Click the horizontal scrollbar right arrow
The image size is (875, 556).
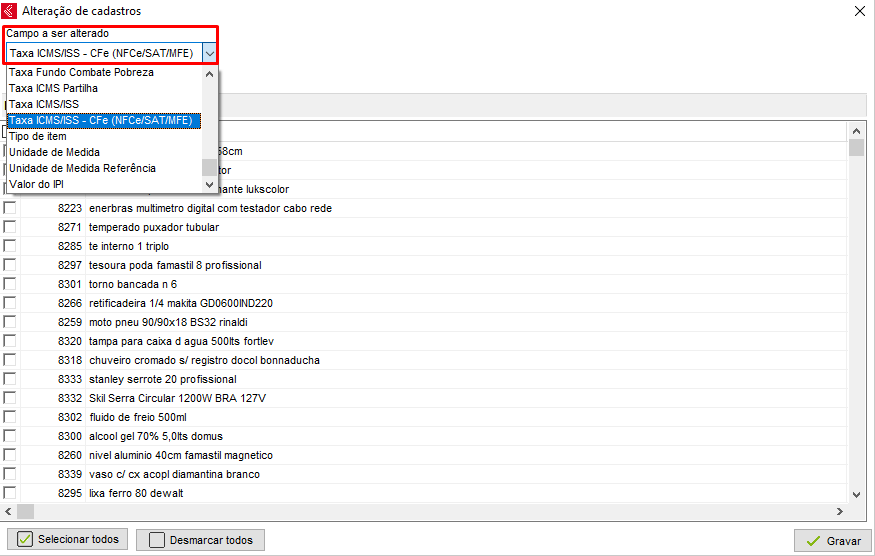[842, 510]
